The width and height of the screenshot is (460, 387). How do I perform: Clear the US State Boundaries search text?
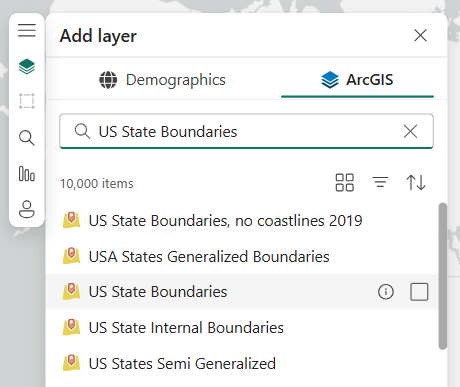click(410, 131)
